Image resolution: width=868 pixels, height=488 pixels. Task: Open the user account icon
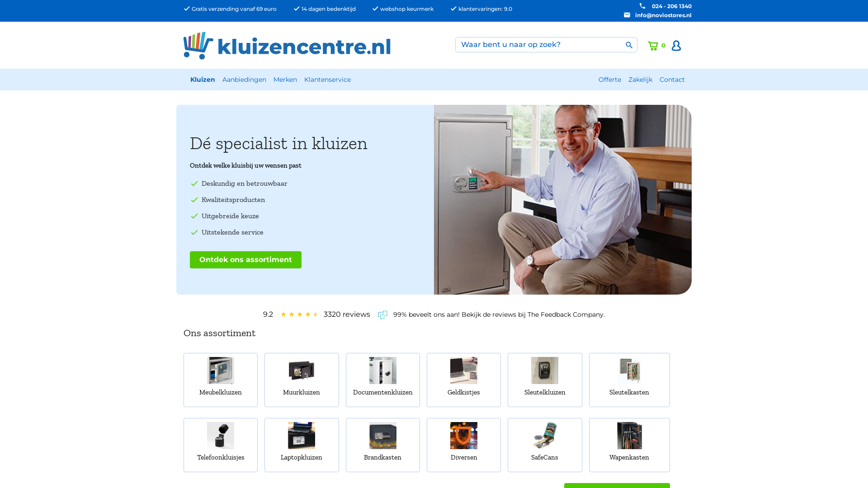click(676, 46)
